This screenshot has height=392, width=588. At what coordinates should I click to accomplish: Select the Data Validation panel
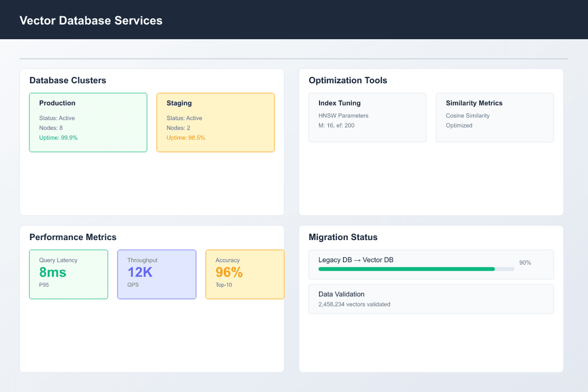click(x=431, y=298)
